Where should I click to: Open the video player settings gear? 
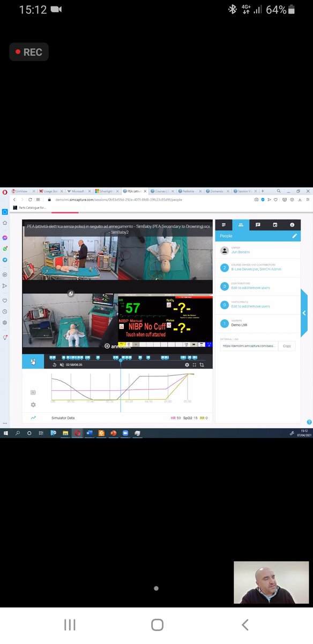click(x=187, y=365)
